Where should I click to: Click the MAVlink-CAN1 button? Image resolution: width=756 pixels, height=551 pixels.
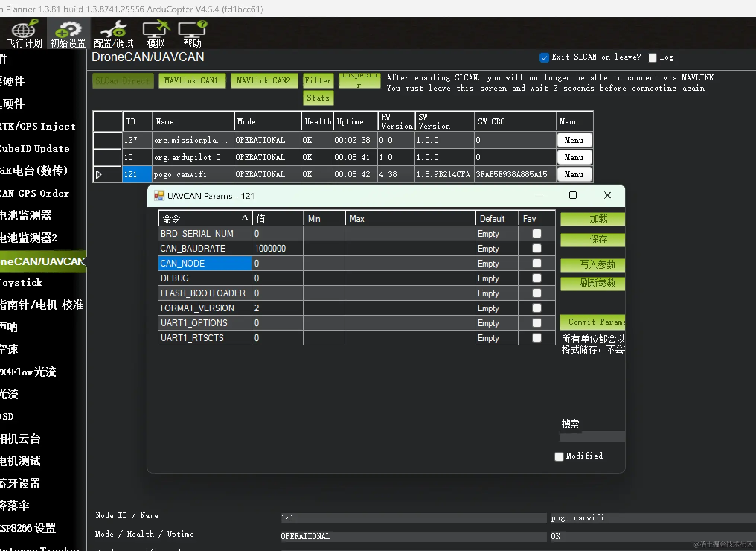(192, 80)
